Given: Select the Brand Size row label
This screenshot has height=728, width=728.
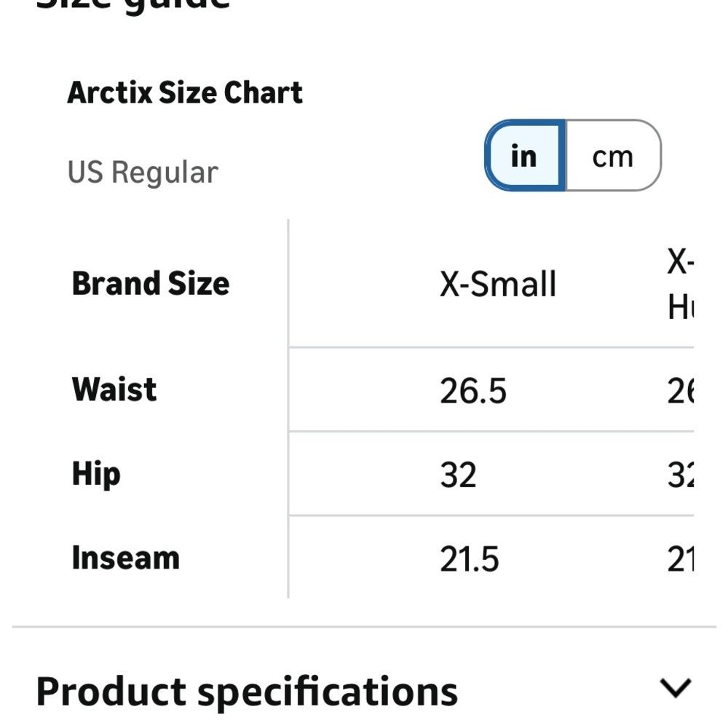Looking at the screenshot, I should point(150,284).
